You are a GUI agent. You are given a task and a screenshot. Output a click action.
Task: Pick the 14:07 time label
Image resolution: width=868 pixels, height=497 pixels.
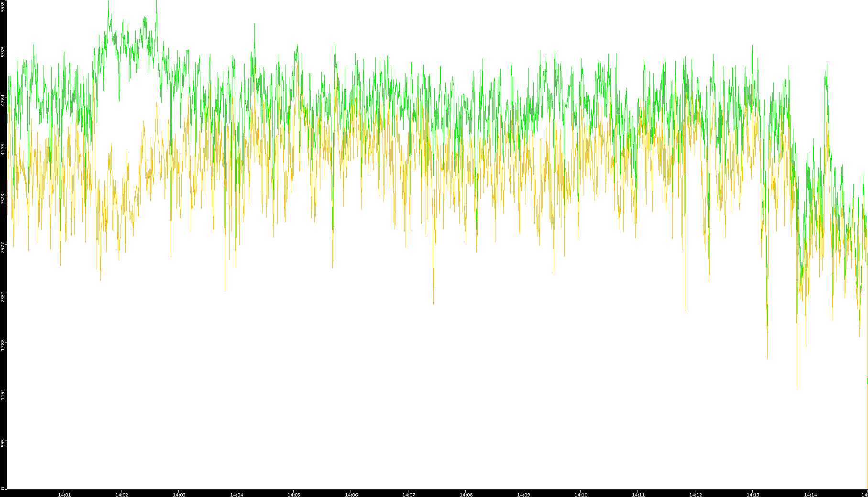(408, 494)
